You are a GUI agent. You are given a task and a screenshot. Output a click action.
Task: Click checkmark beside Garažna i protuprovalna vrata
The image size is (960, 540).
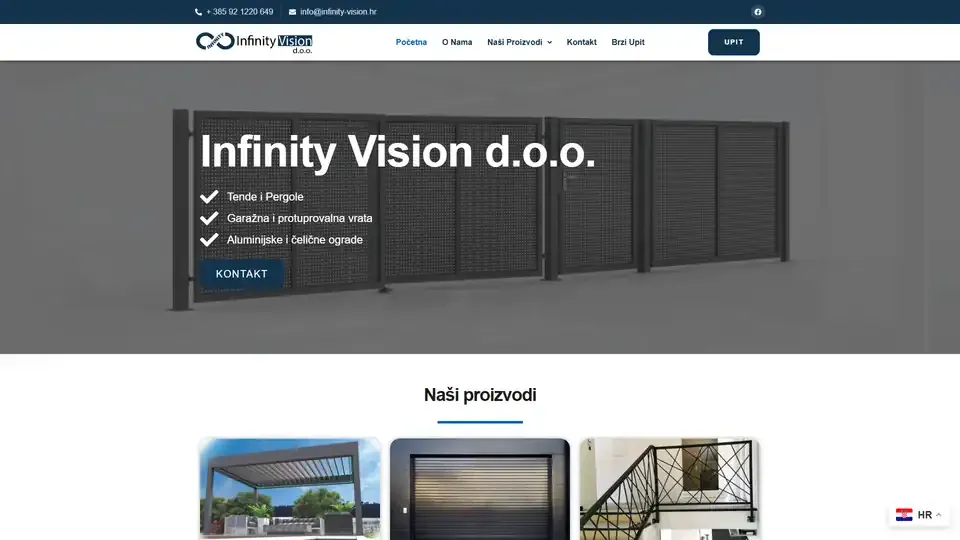point(209,218)
